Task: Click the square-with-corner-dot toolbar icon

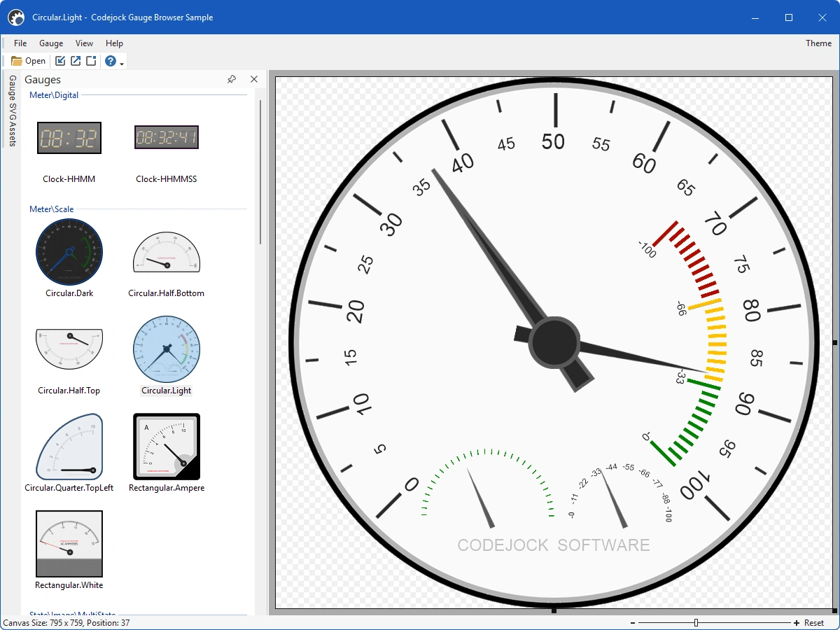Action: click(91, 61)
